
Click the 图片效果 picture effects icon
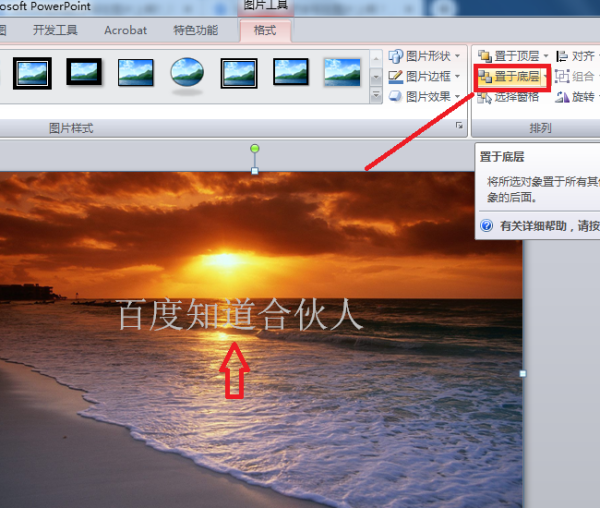(x=396, y=96)
